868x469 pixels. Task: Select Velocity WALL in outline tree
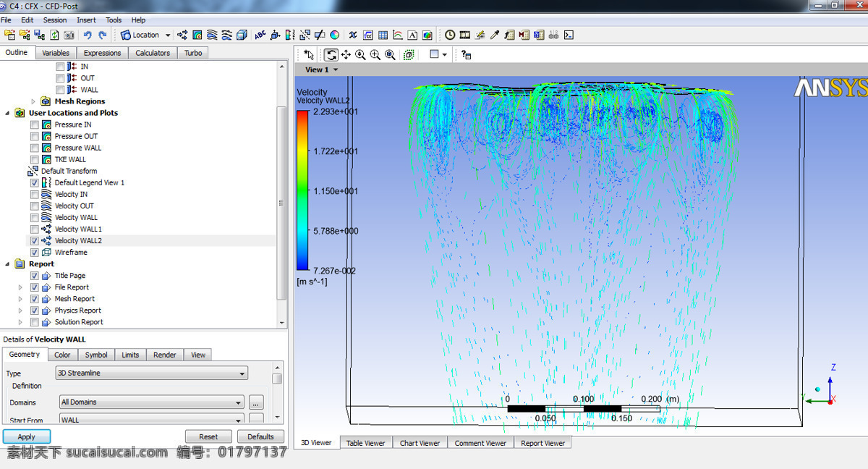(x=76, y=217)
